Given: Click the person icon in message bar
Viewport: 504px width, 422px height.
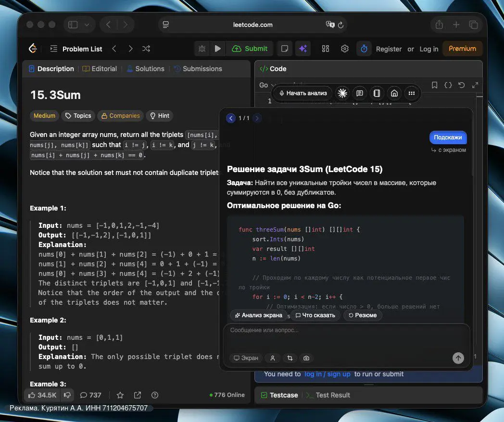Looking at the screenshot, I should (273, 358).
